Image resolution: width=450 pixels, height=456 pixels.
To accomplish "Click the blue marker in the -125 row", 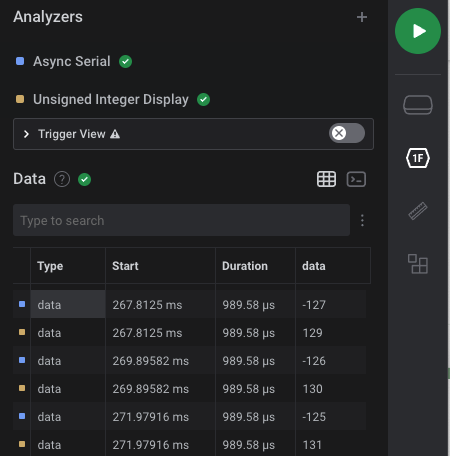I will click(x=22, y=416).
